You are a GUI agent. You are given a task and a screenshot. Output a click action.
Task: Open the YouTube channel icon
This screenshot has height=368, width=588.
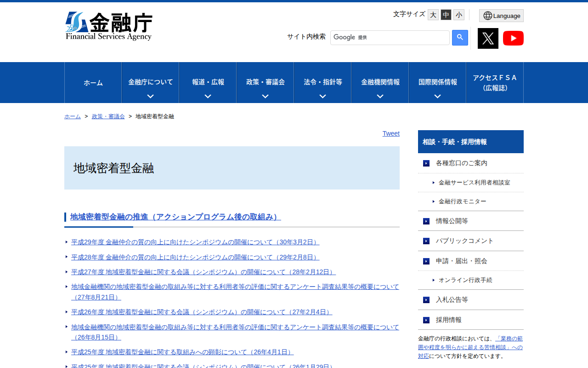point(513,38)
